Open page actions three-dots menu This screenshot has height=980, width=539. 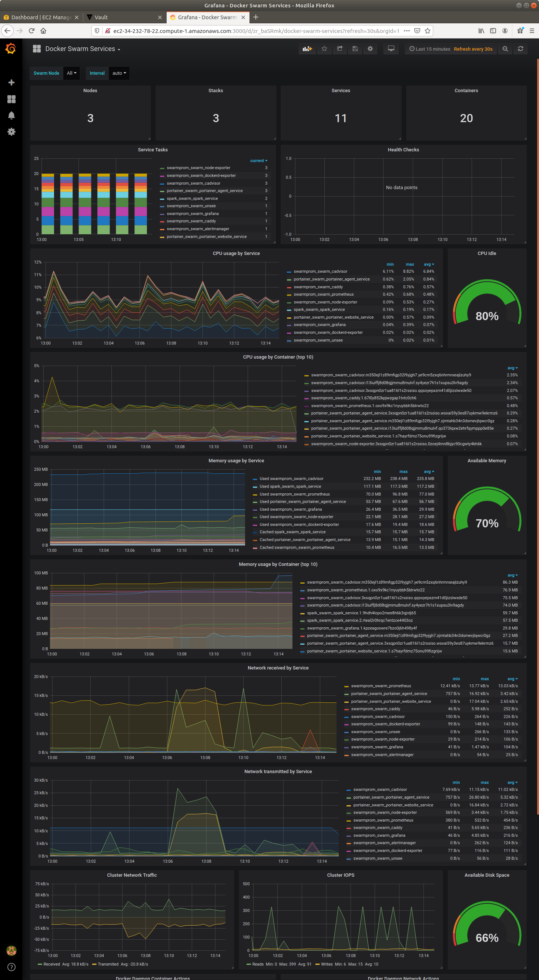pos(406,31)
